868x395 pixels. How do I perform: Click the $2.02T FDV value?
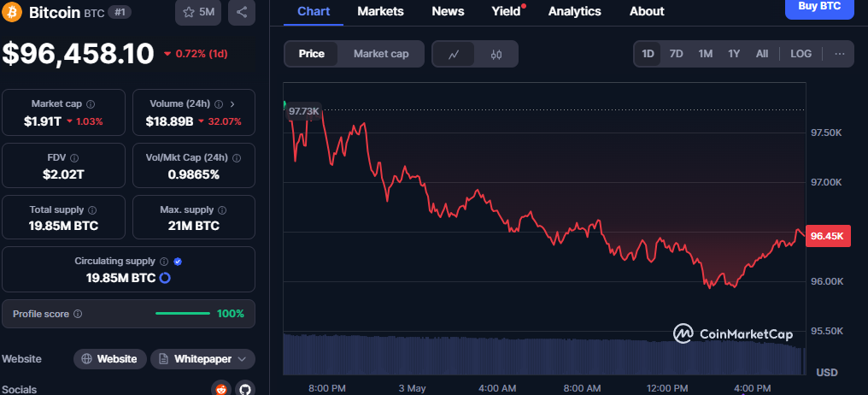pyautogui.click(x=64, y=174)
